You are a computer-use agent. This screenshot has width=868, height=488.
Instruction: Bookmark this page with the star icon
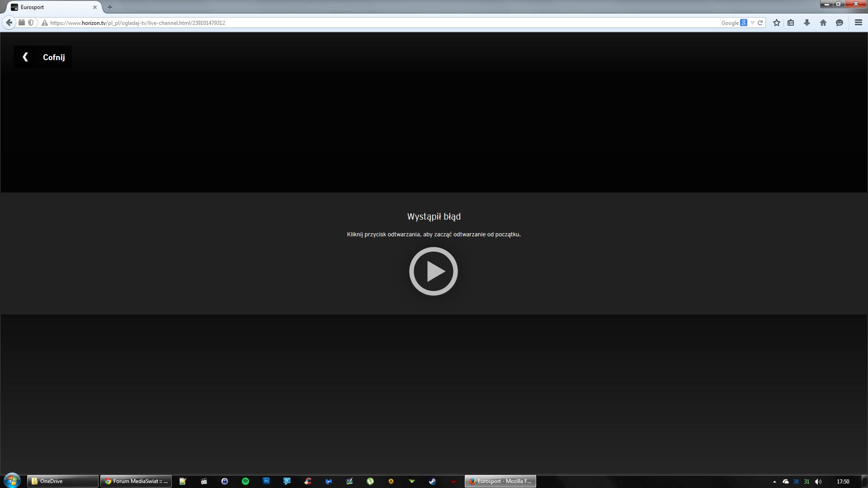point(776,23)
